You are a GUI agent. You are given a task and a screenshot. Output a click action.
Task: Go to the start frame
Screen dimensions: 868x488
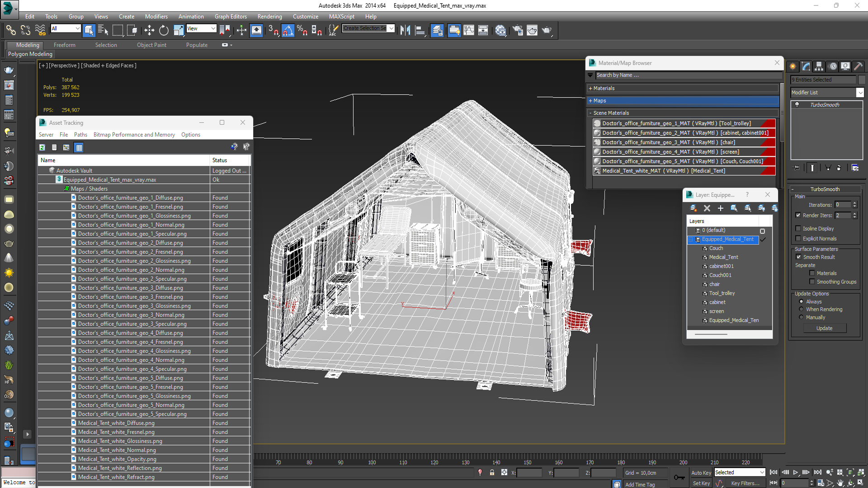point(774,472)
